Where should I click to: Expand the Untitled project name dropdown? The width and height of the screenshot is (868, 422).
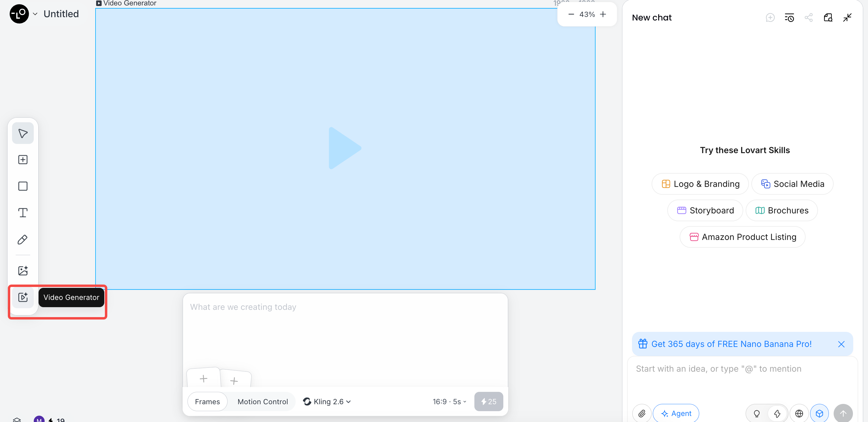35,14
